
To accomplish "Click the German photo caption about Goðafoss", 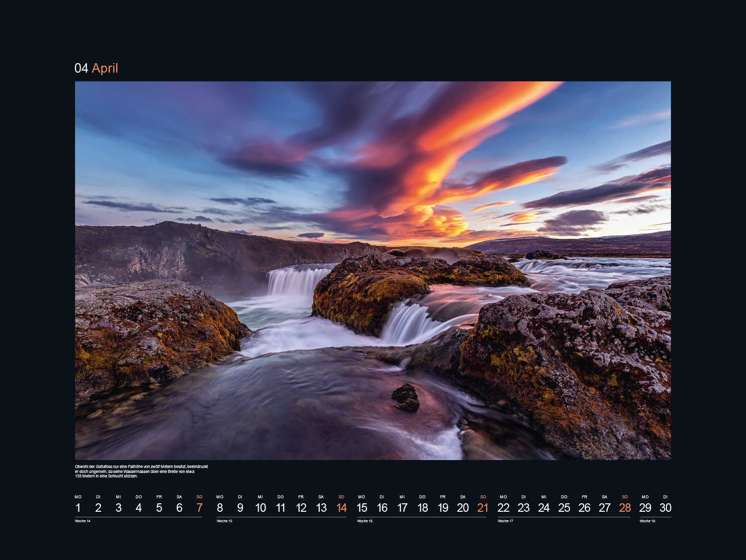I will (141, 471).
